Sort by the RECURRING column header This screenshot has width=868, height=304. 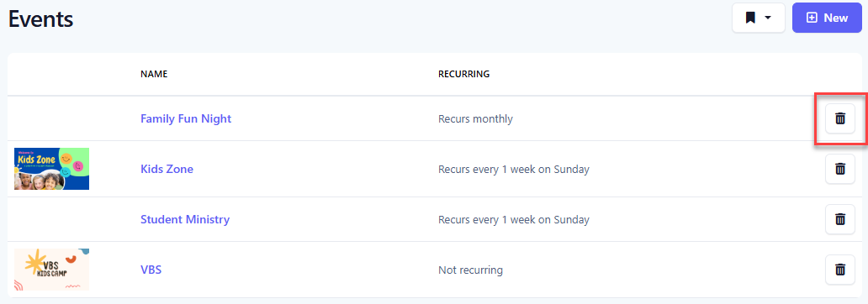click(464, 74)
